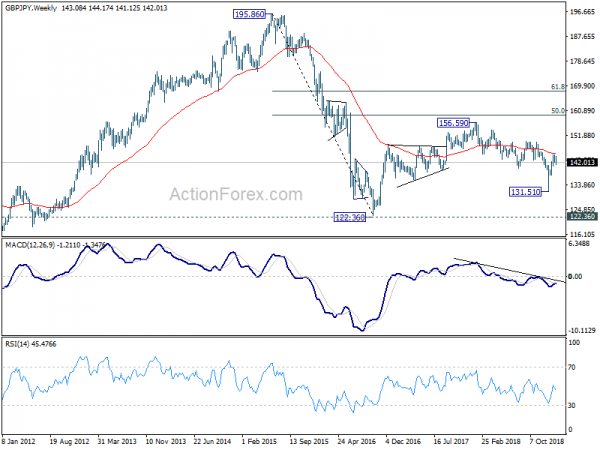Image resolution: width=600 pixels, height=450 pixels.
Task: Click the 156.590 price label
Action: pos(453,123)
